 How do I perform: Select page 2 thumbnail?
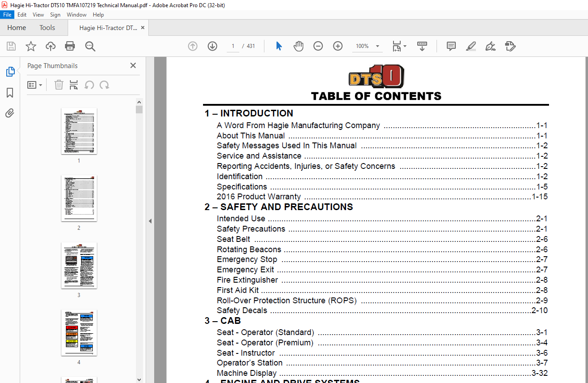pyautogui.click(x=79, y=198)
